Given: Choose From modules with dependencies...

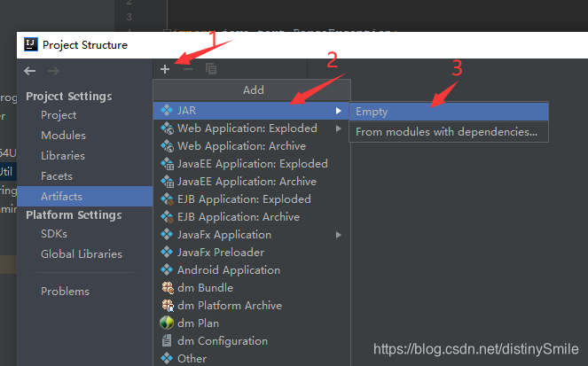Looking at the screenshot, I should point(449,132).
